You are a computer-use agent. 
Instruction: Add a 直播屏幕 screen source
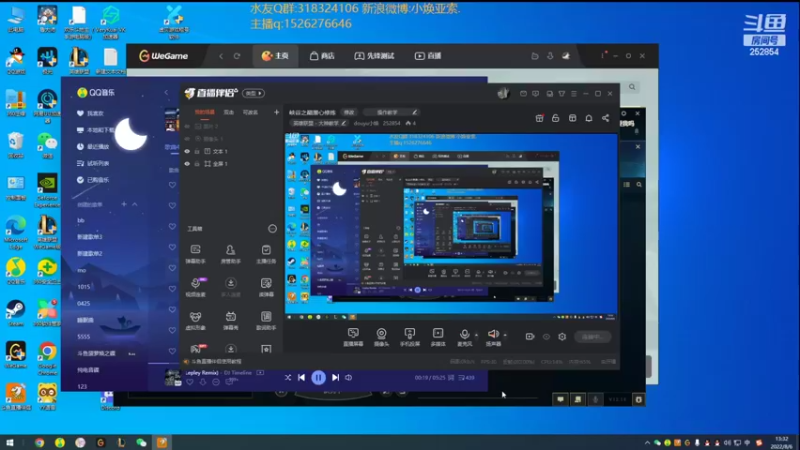(x=353, y=337)
